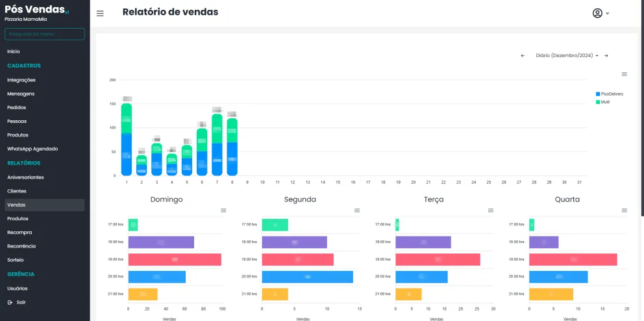Click Segunda 17:00 hrs green bar

[x=275, y=225]
